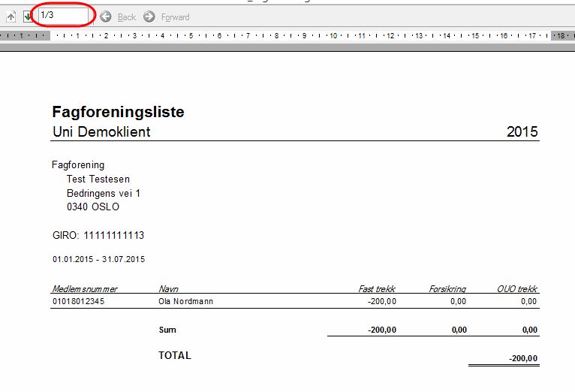
Task: Click the Medlemsnummer column header
Action: [x=84, y=288]
